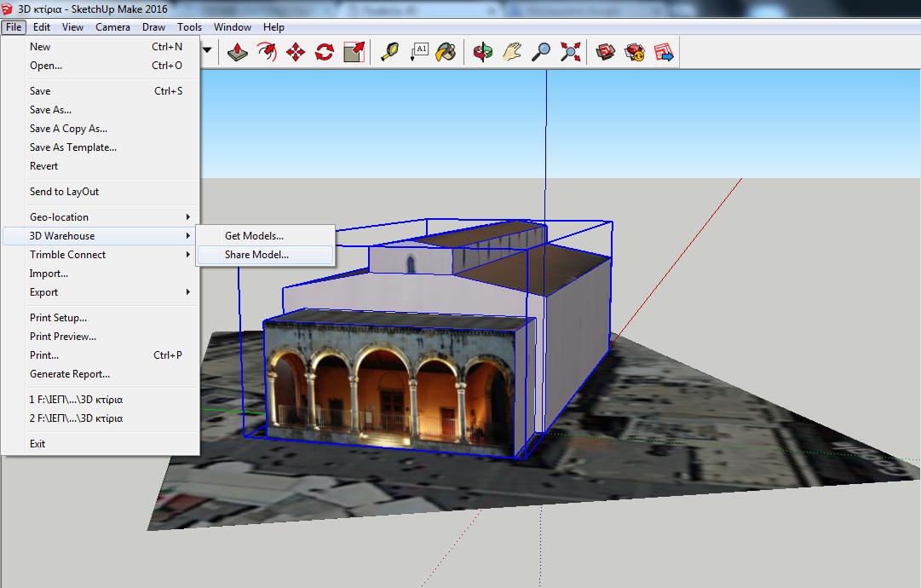Activate the Zoom magnifier tool
This screenshot has width=921, height=588.
pos(541,52)
